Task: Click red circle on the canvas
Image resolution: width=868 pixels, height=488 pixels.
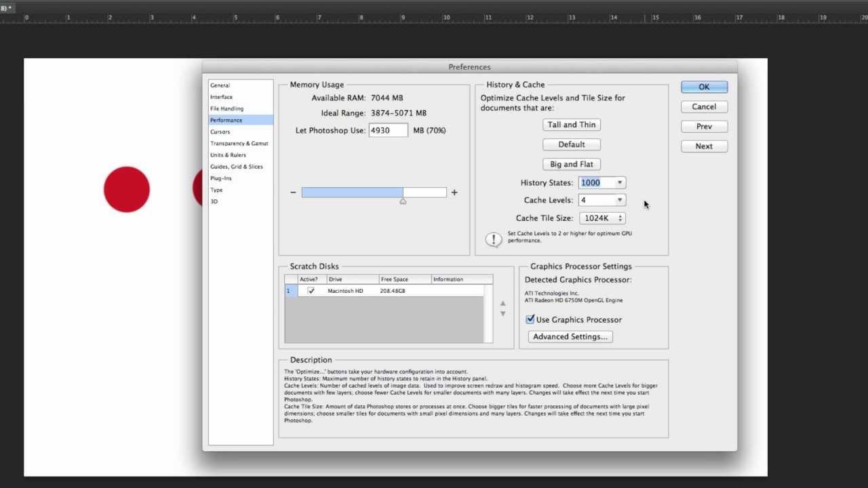Action: click(x=126, y=189)
